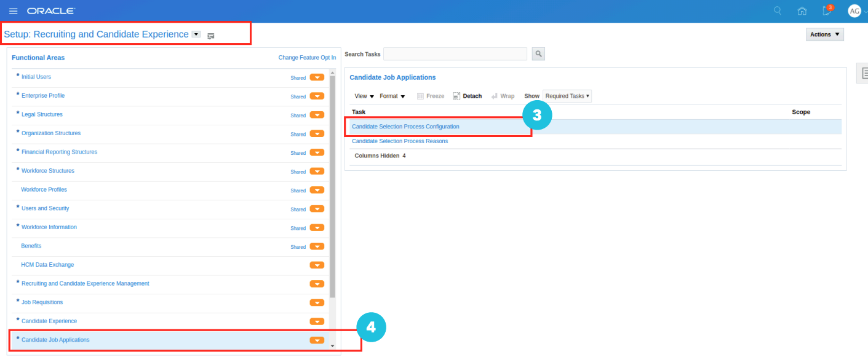Click the Shared link for Initial Users
Screen dimensions: 868x357
tap(298, 78)
